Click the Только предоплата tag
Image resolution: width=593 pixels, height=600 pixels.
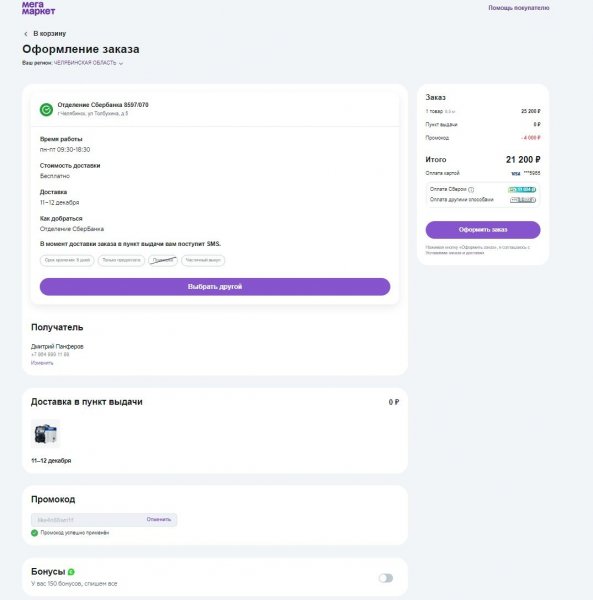pos(121,260)
